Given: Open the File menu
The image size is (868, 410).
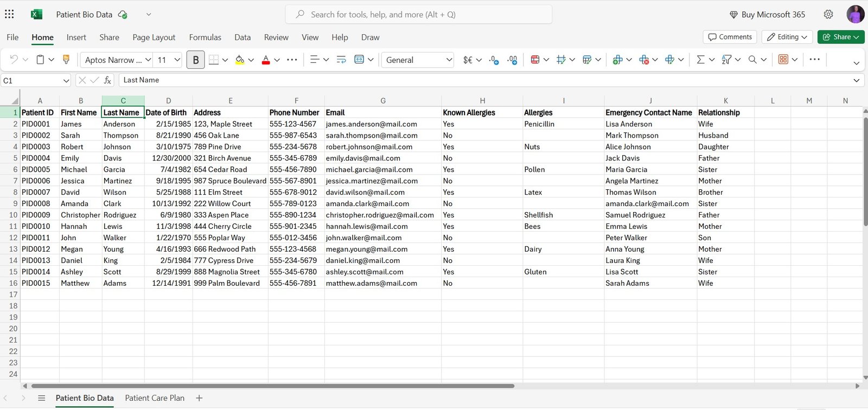Looking at the screenshot, I should pyautogui.click(x=12, y=37).
